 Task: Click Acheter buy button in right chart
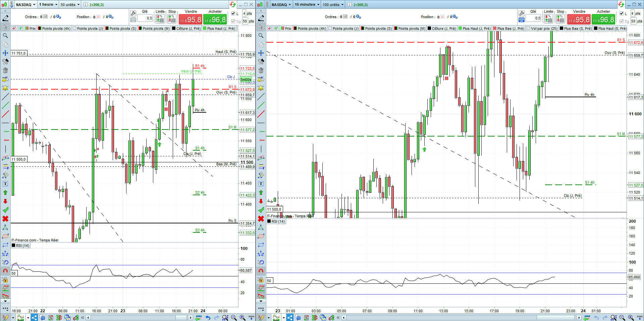[x=603, y=19]
